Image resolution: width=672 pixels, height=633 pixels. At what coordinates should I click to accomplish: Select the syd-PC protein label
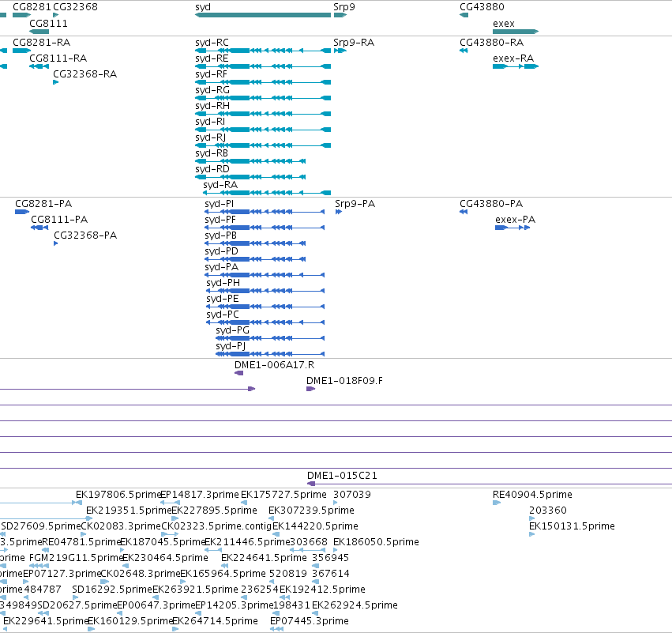223,315
